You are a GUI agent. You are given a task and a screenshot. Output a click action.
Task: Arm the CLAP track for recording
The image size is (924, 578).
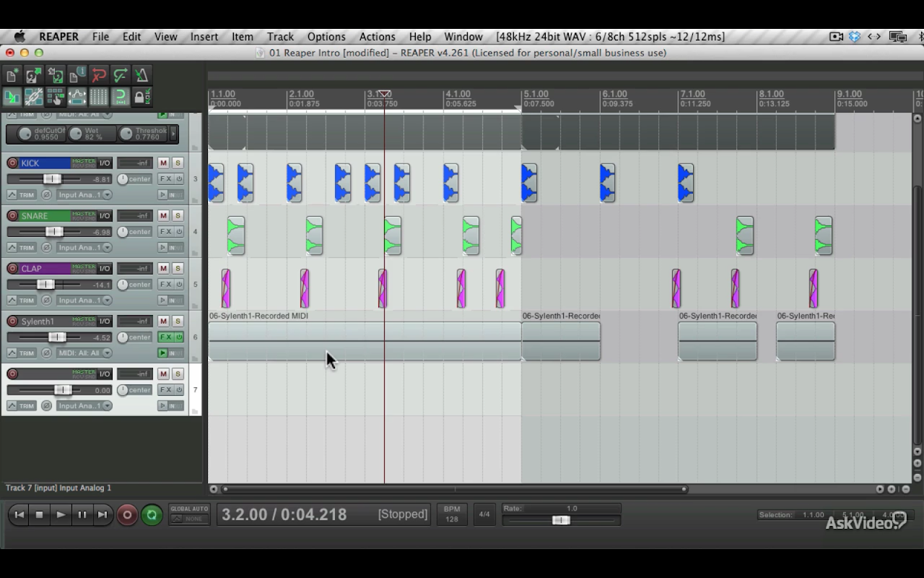12,269
